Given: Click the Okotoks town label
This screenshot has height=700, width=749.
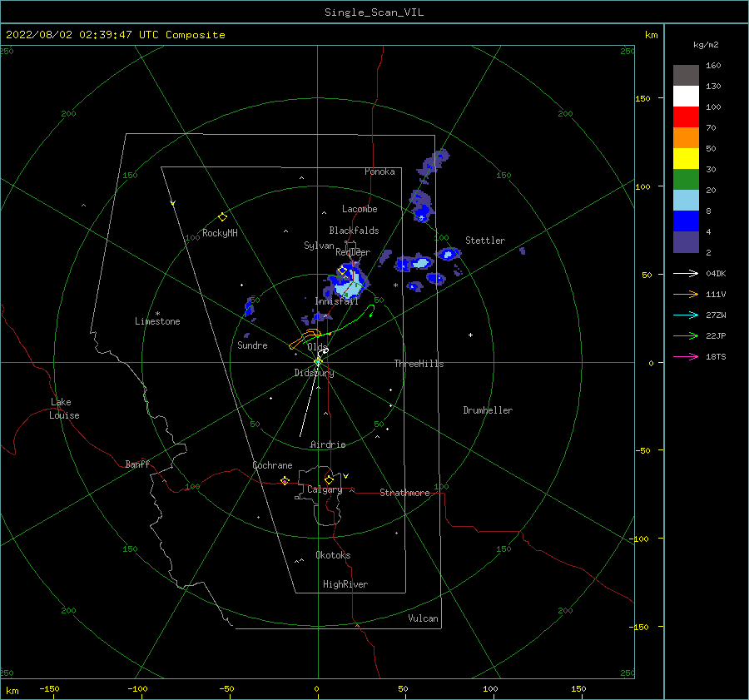Looking at the screenshot, I should (333, 555).
